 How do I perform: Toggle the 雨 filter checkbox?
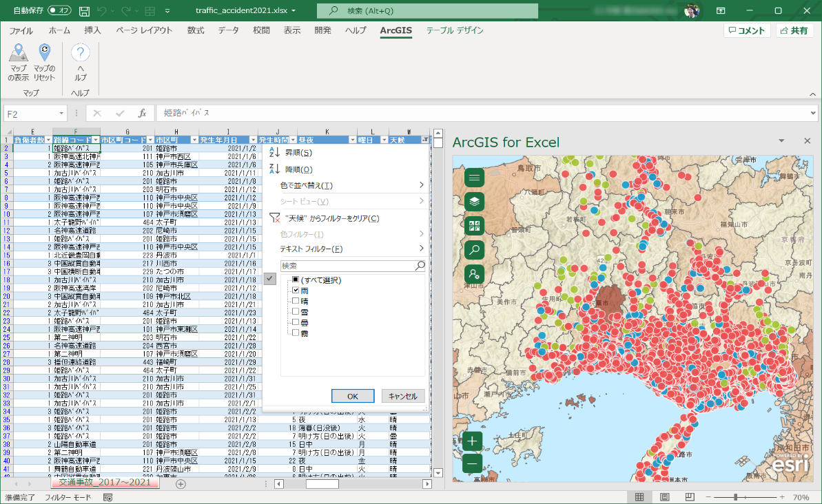click(296, 291)
